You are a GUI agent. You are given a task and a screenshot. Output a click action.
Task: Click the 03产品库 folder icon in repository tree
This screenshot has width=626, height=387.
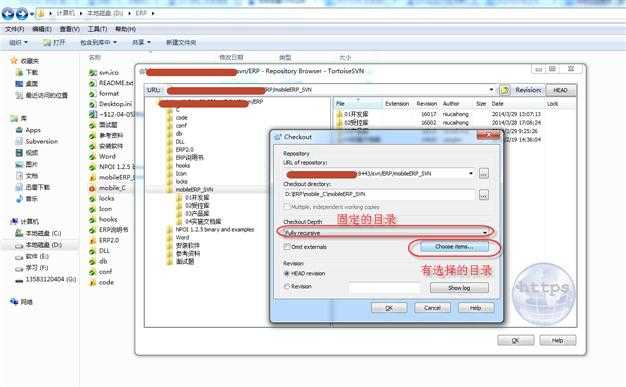pyautogui.click(x=180, y=214)
